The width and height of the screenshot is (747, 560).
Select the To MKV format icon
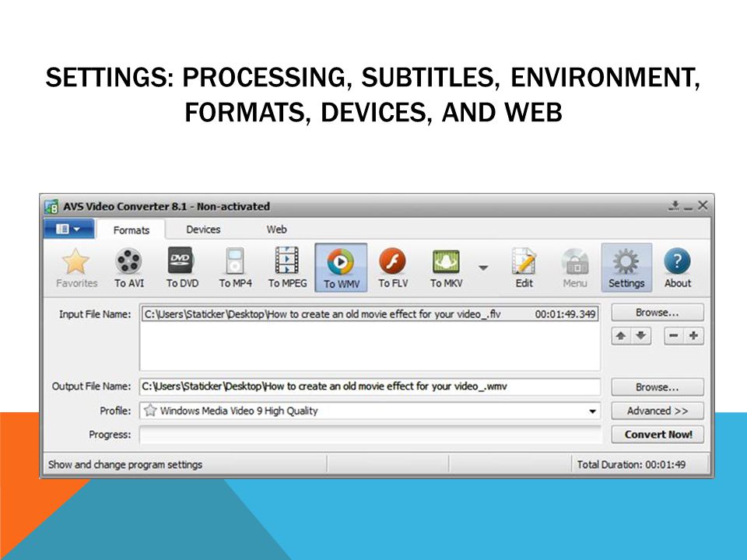pyautogui.click(x=447, y=268)
